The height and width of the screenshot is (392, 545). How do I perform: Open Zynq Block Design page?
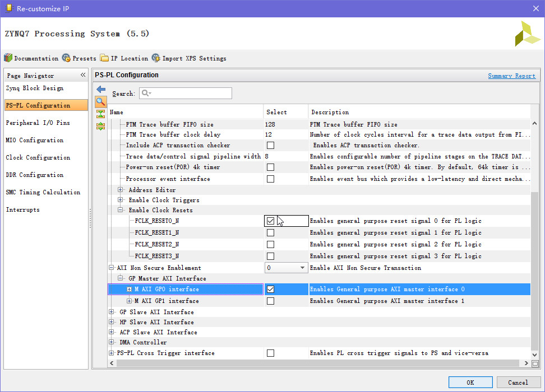(35, 88)
